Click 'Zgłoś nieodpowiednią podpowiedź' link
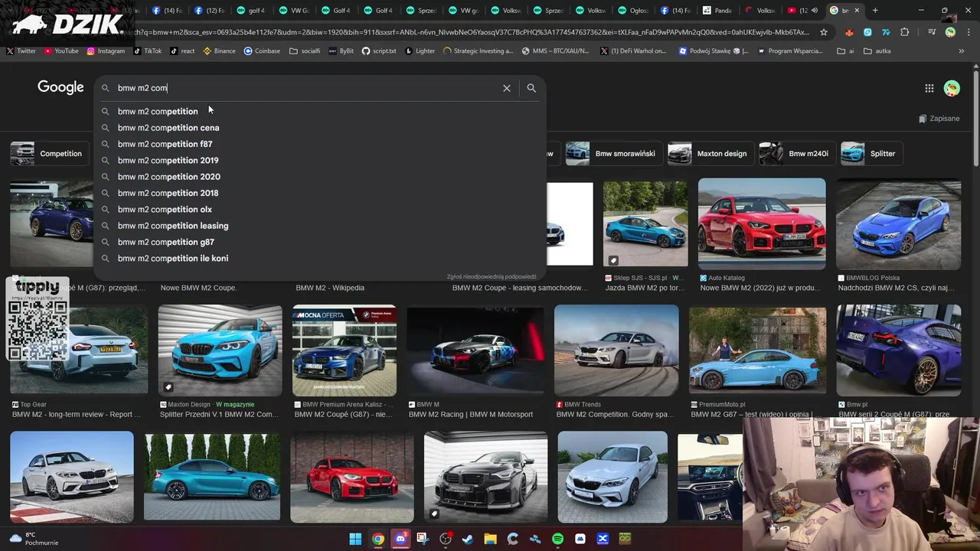Screen dimensions: 980x551 (x=492, y=276)
